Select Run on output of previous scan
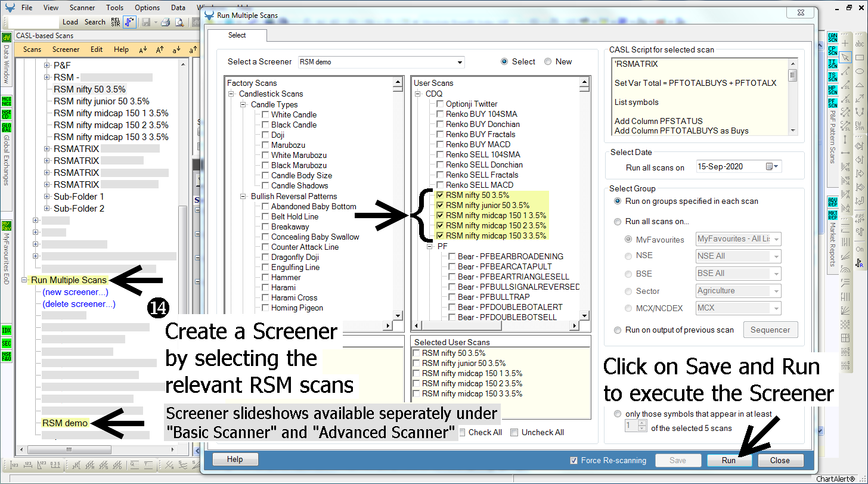 tap(618, 330)
